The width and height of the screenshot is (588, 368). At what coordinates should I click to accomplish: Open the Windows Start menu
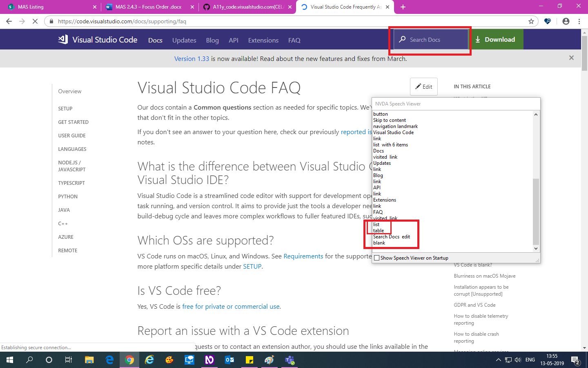(x=10, y=360)
